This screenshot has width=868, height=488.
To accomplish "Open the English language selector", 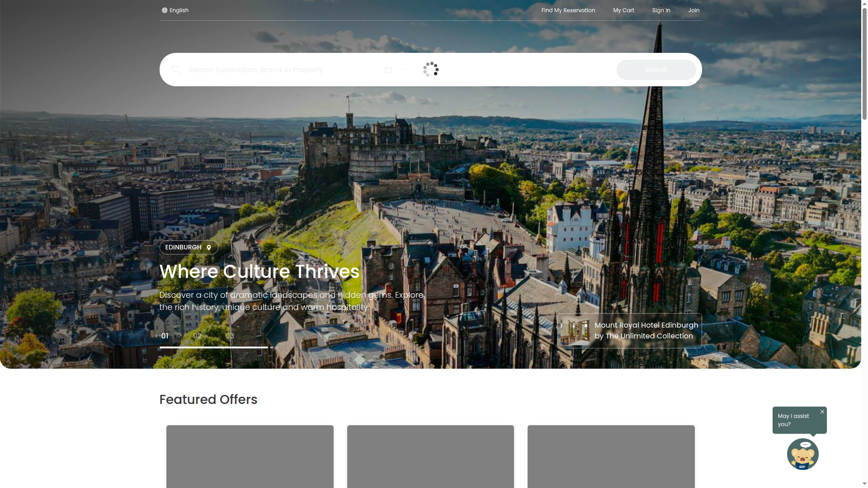I will (x=179, y=10).
